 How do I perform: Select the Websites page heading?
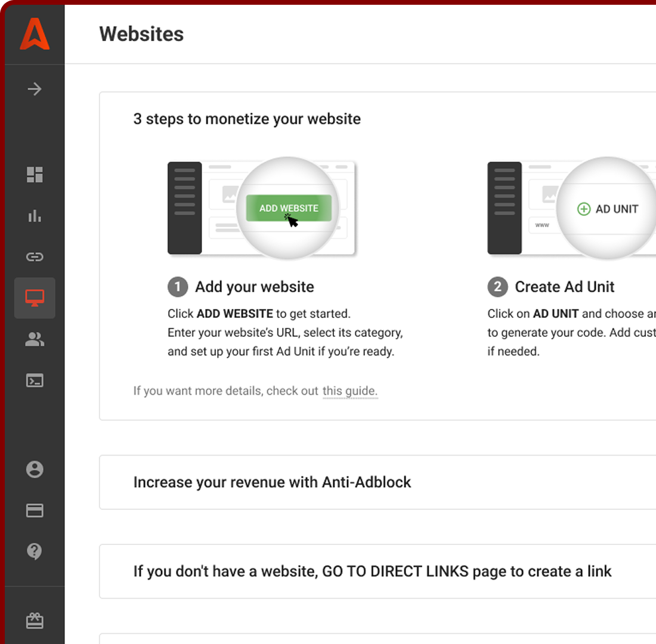coord(141,34)
